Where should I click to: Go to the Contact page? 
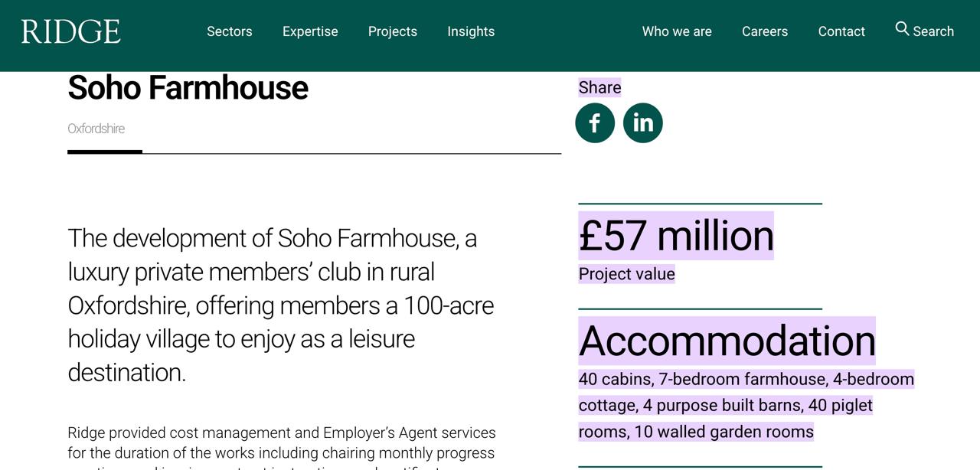841,31
